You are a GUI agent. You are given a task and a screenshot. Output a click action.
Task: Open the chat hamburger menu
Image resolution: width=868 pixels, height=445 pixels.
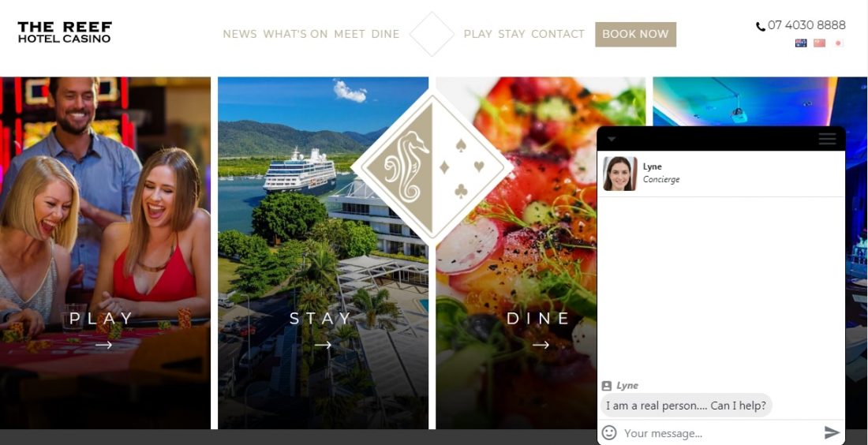pyautogui.click(x=827, y=139)
